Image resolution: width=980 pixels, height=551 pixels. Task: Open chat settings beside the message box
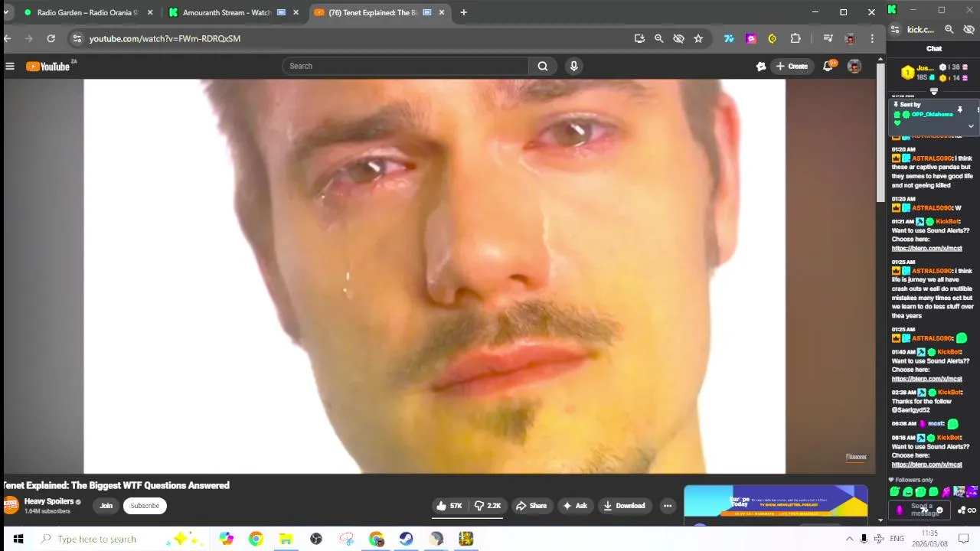point(962,510)
